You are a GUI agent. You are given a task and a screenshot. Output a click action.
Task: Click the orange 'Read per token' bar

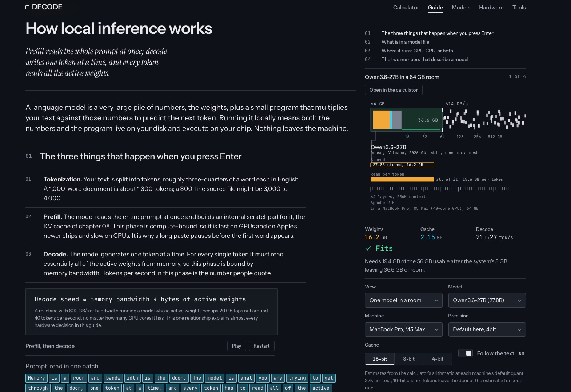click(x=402, y=179)
